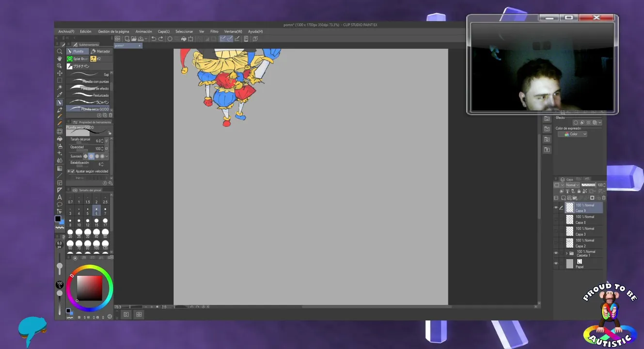Select the rectangular Selection tool

click(60, 80)
